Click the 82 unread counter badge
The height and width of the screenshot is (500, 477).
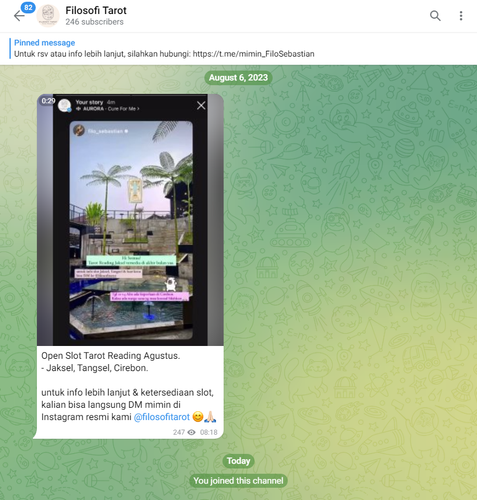28,7
